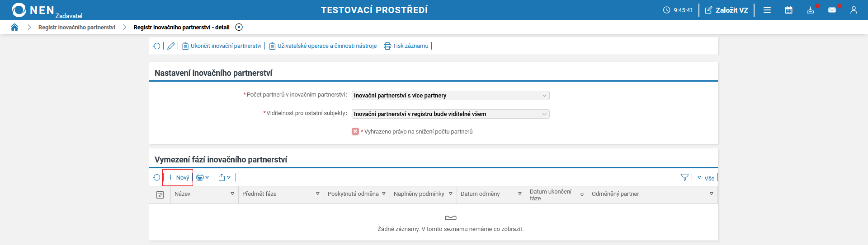The width and height of the screenshot is (868, 245).
Task: Close the 'Registr inovačního partnerství - detail' breadcrumb
Action: pyautogui.click(x=239, y=27)
